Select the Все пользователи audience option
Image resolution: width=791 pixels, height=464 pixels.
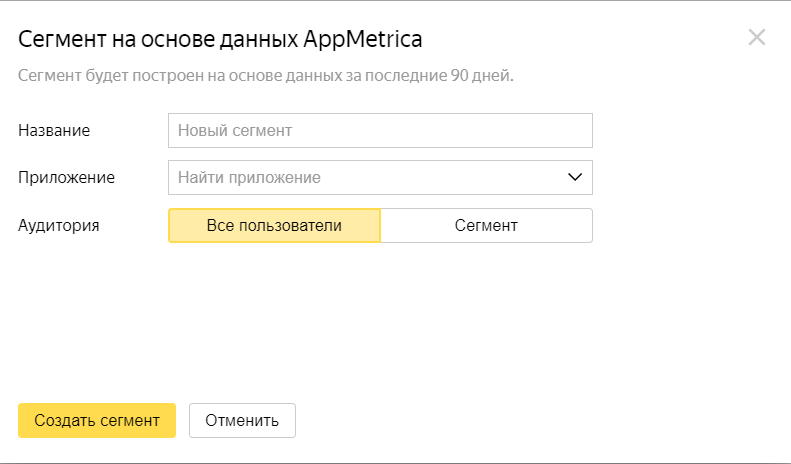274,225
